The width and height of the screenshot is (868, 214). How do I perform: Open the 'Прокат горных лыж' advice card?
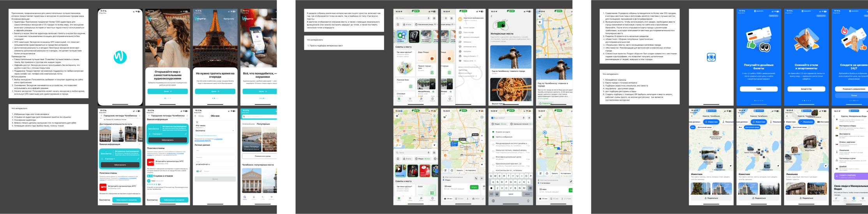pos(427,70)
